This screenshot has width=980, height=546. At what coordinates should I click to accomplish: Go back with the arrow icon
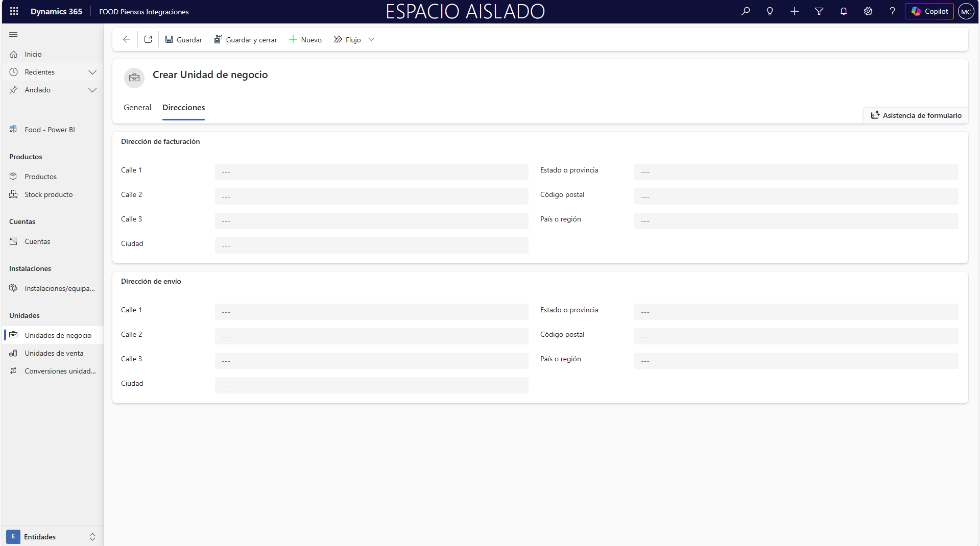tap(127, 39)
